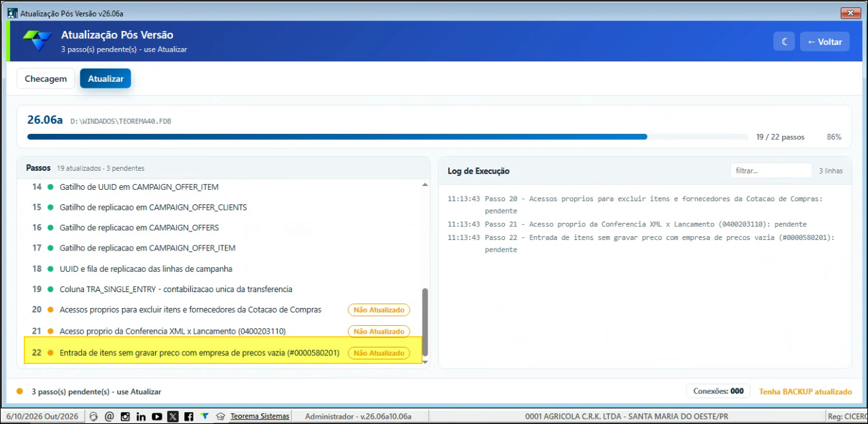Click the 19/22 passos progress bar
The height and width of the screenshot is (424, 868).
click(388, 137)
